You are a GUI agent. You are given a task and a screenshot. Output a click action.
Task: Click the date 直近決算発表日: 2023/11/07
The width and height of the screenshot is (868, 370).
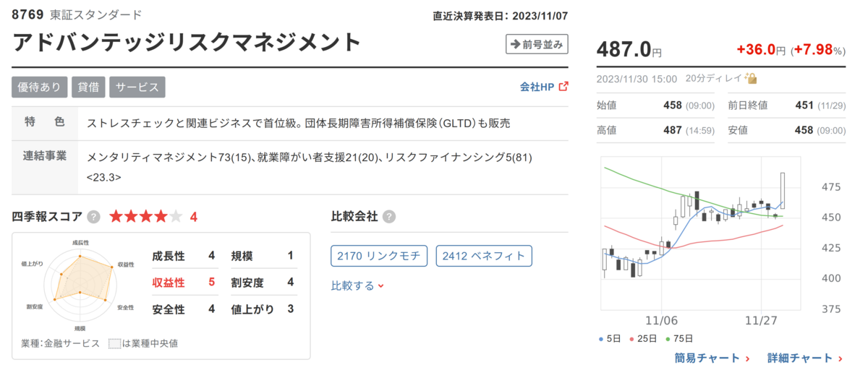pos(501,15)
